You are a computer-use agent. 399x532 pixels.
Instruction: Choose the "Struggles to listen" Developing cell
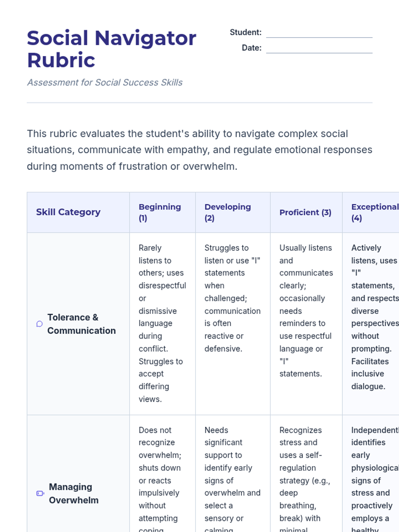pyautogui.click(x=232, y=298)
